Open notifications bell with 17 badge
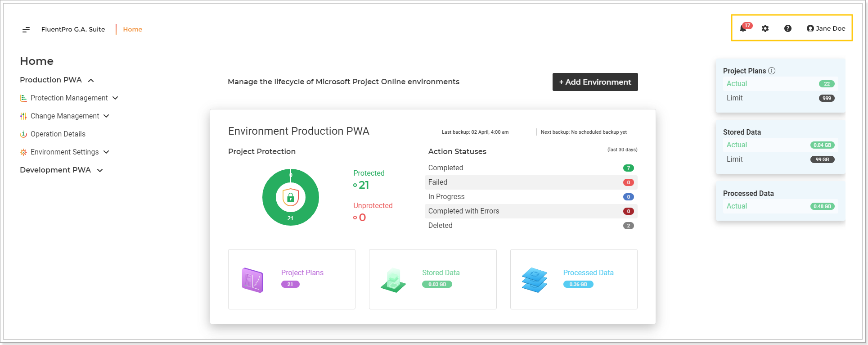 point(745,28)
